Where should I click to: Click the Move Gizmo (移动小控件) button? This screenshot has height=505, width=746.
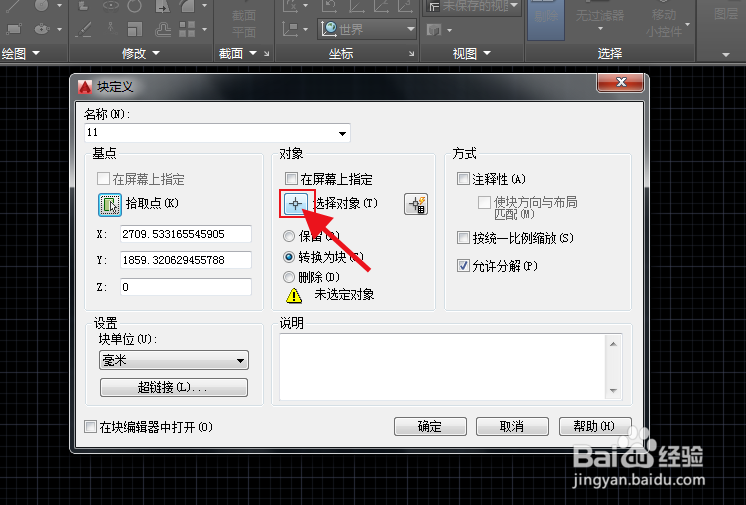[x=664, y=23]
